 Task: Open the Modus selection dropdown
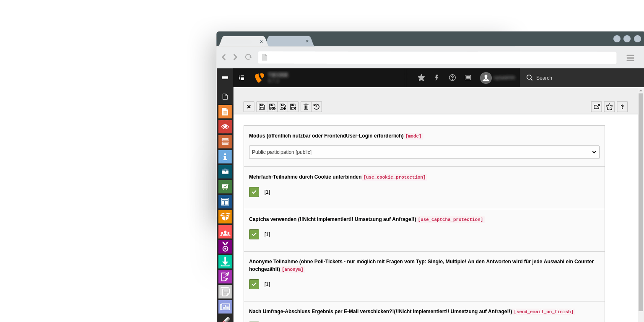coord(424,152)
